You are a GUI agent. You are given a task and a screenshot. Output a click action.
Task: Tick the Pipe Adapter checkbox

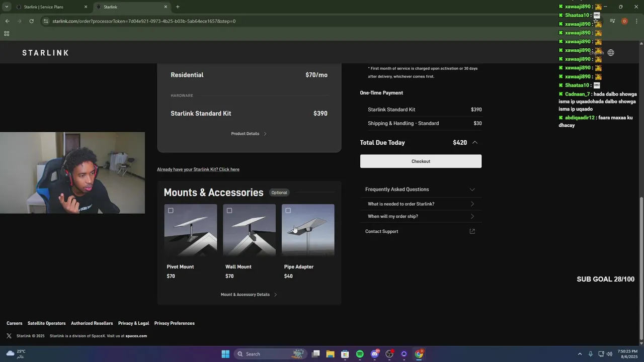pyautogui.click(x=288, y=211)
